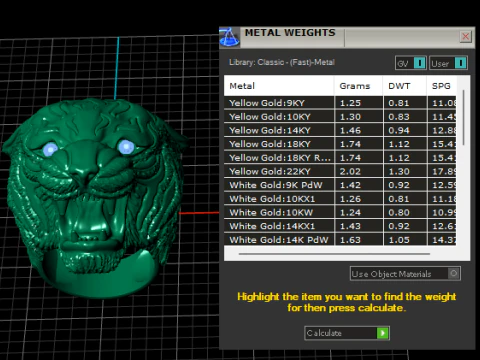Select the White Gold:14K PdW row
Screen dimensions: 480x360
[340, 239]
